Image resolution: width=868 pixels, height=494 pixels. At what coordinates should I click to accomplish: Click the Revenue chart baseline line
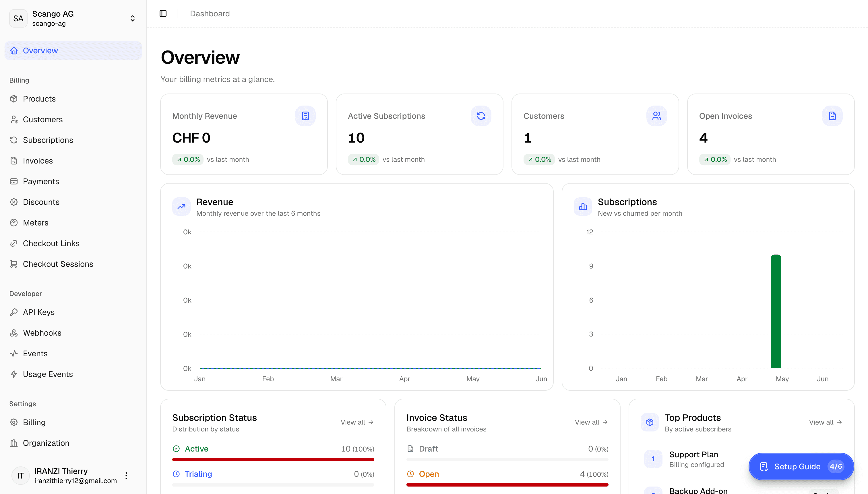[x=370, y=368]
